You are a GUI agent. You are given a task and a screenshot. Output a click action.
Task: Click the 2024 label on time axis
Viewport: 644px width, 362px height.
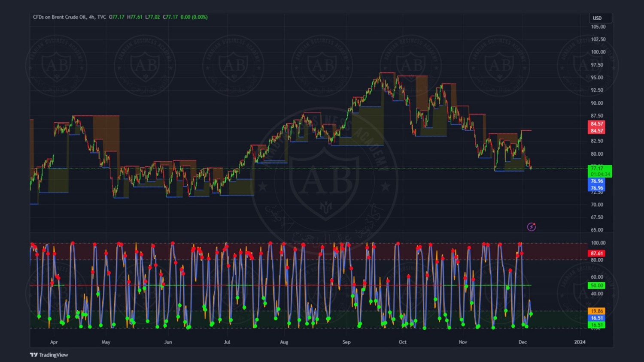[x=580, y=342]
